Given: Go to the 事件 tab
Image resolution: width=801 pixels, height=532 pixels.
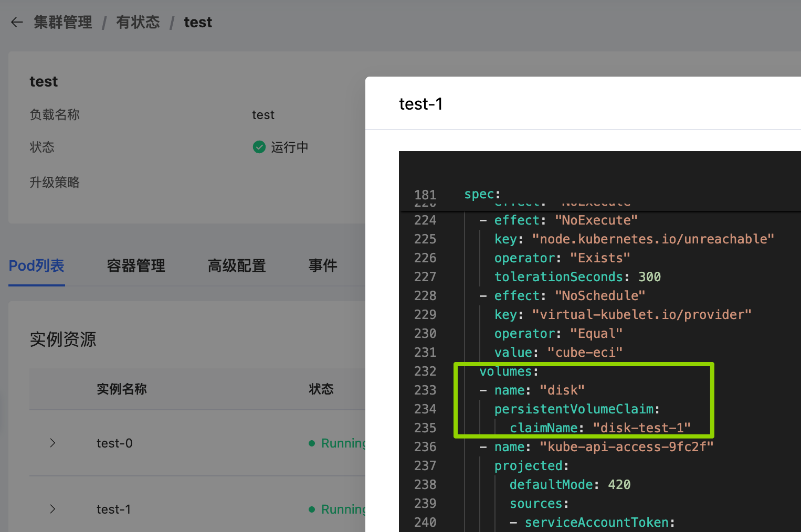Looking at the screenshot, I should coord(322,266).
